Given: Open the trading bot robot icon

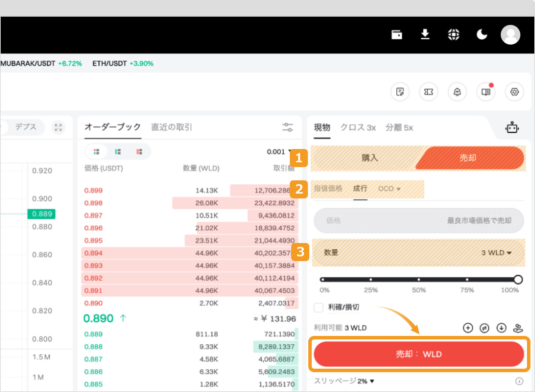Looking at the screenshot, I should click(512, 127).
